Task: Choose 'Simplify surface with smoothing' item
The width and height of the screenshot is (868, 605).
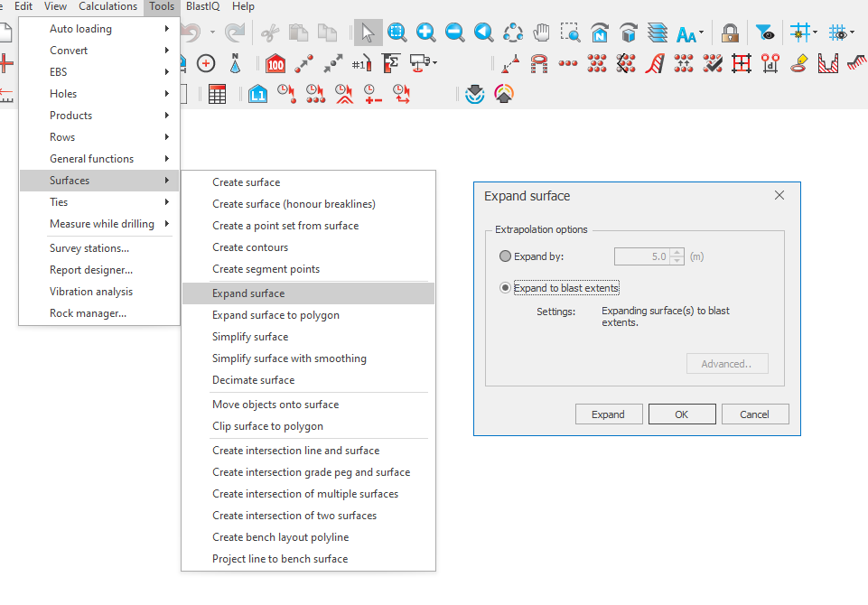Action: [x=308, y=358]
